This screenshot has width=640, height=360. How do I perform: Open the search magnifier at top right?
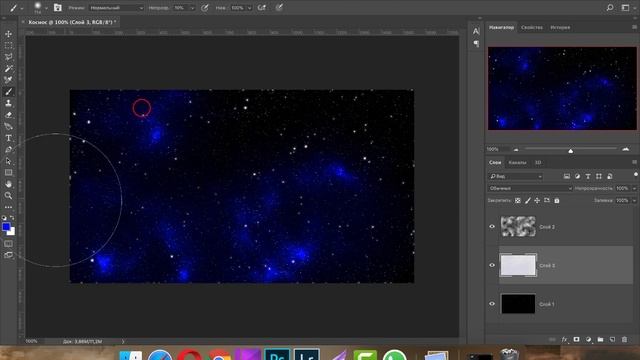[610, 7]
